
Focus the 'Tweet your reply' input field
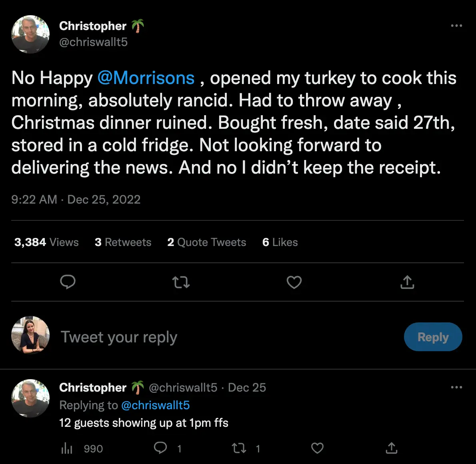click(x=119, y=337)
